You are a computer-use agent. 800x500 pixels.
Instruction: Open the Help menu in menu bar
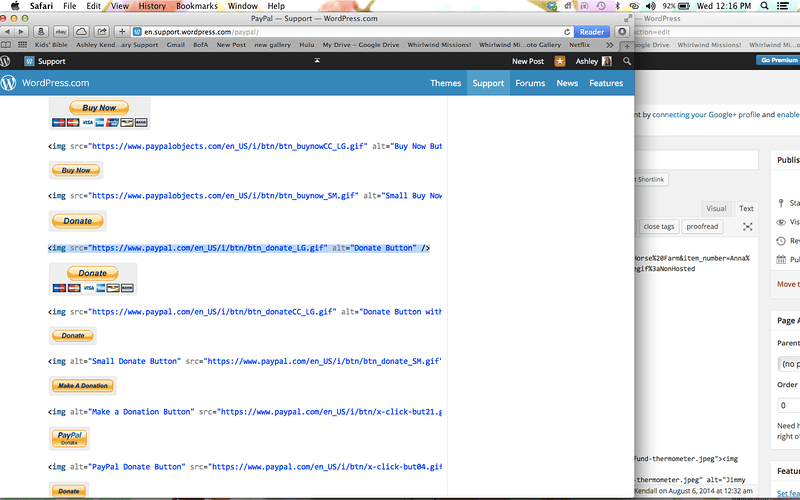(x=276, y=6)
